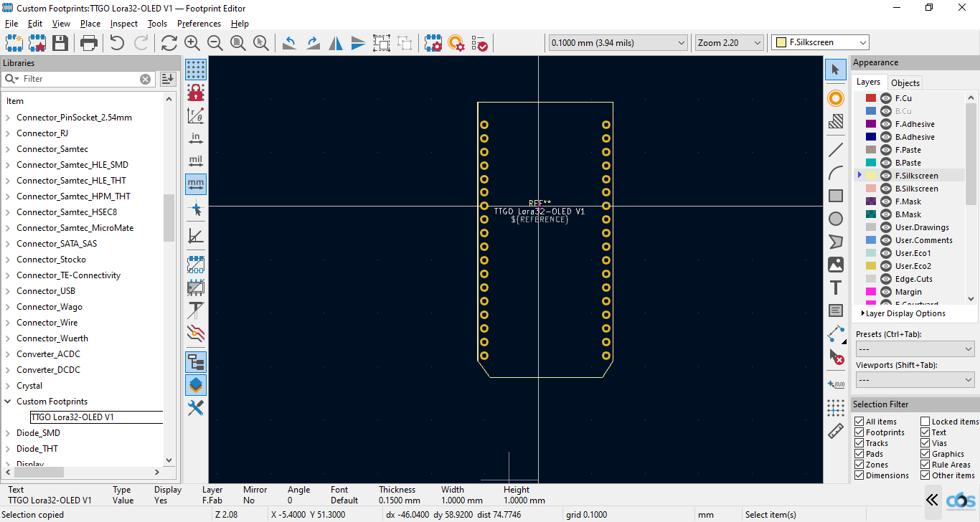
Task: Select the Draw Line tool
Action: point(836,150)
